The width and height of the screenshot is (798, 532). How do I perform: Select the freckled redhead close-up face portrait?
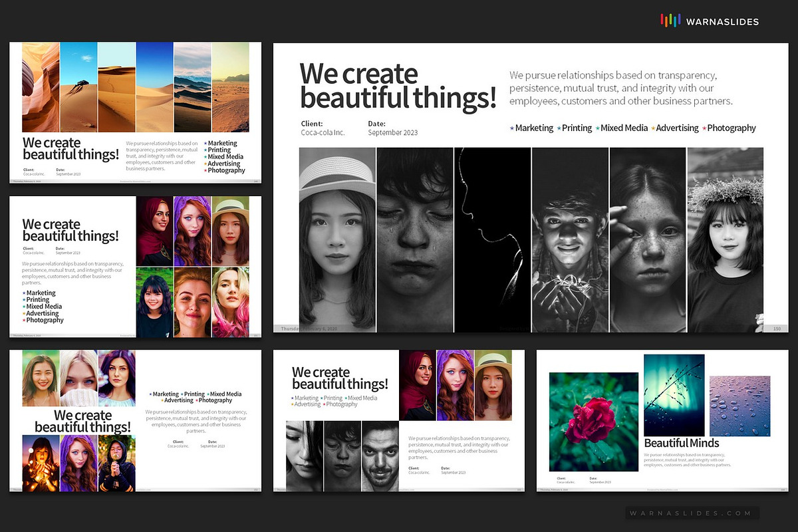coord(192,302)
